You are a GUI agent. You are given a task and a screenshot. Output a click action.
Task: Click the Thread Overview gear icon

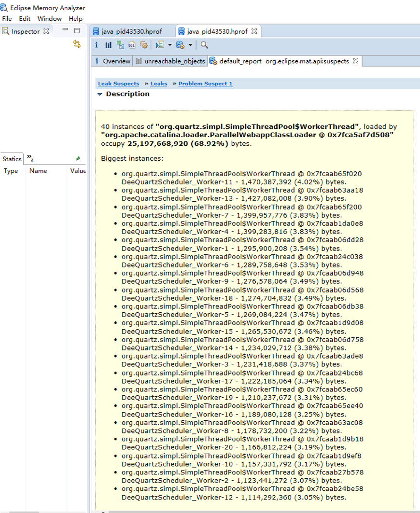tap(143, 45)
